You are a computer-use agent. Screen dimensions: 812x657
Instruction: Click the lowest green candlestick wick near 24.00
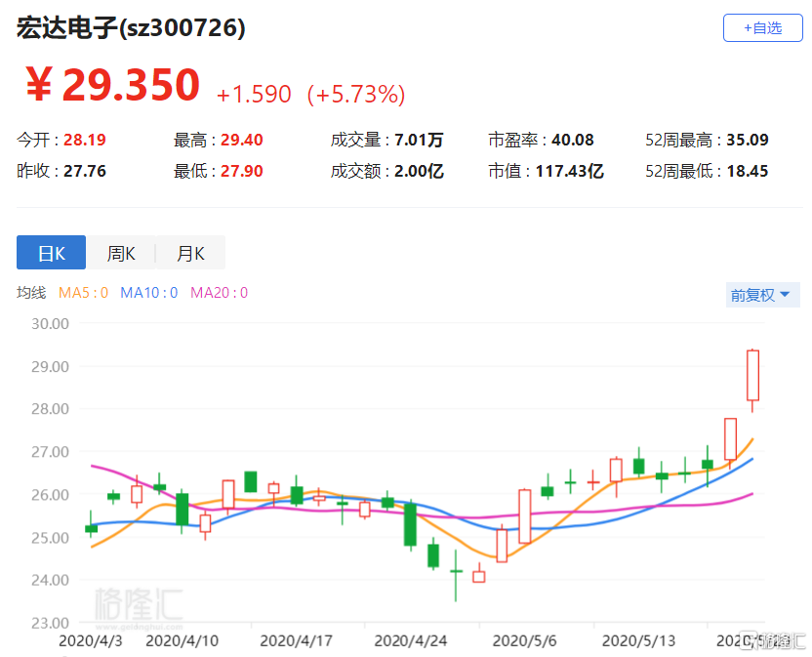point(456,575)
